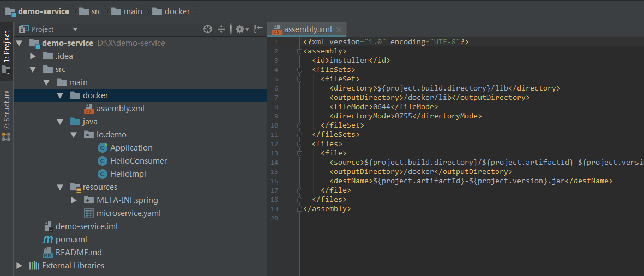Viewport: 644px width, 276px height.
Task: Click the External Libraries icon
Action: 34,266
